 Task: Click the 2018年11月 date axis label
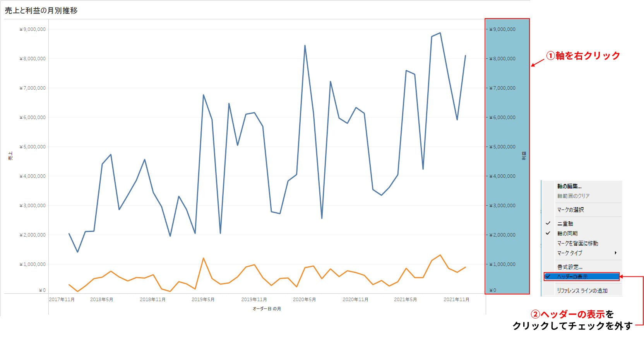[x=153, y=300]
